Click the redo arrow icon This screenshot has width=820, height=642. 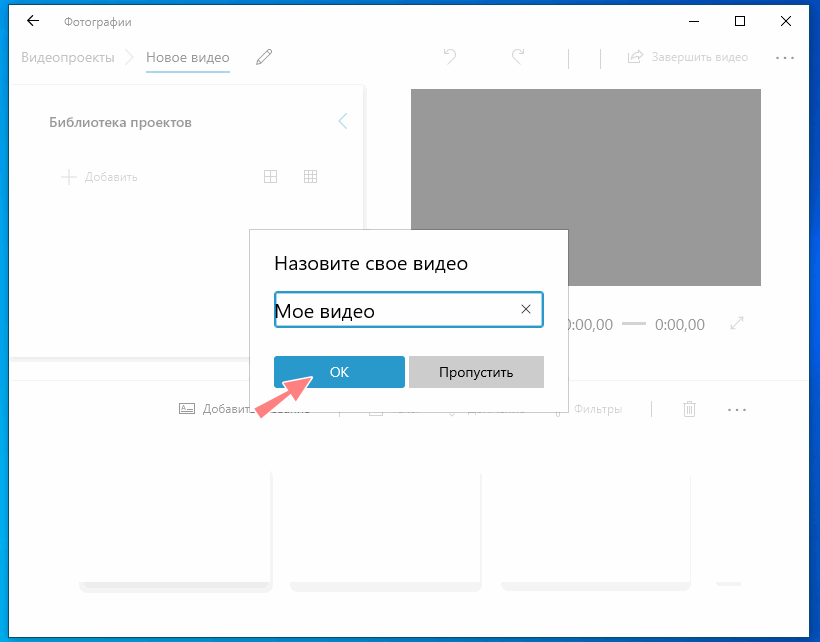tap(518, 57)
